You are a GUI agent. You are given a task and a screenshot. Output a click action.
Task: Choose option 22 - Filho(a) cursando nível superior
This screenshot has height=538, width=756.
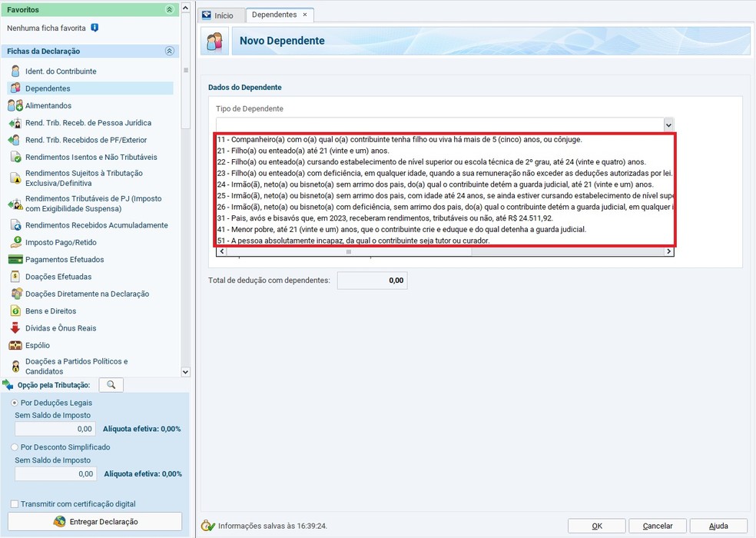(445, 162)
